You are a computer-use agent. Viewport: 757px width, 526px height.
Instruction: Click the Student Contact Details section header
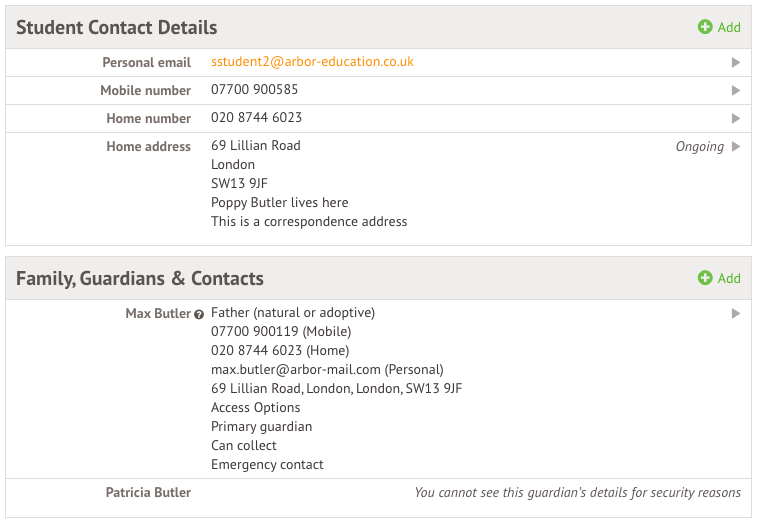[117, 27]
